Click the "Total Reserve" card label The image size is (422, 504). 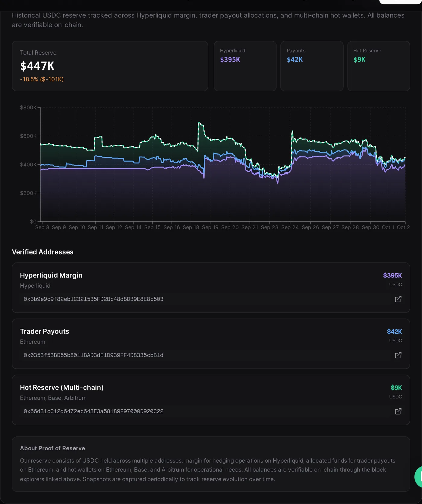[x=38, y=53]
